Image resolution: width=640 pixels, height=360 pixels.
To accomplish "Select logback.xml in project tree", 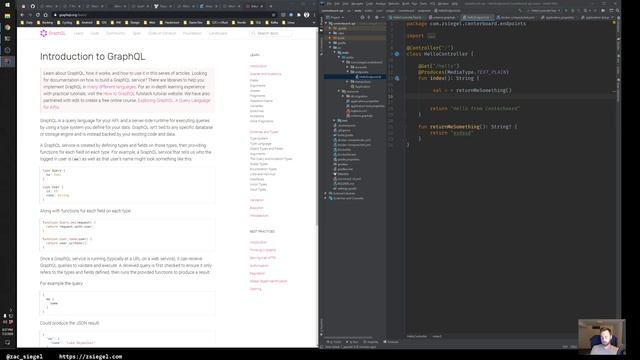I will pos(357,111).
